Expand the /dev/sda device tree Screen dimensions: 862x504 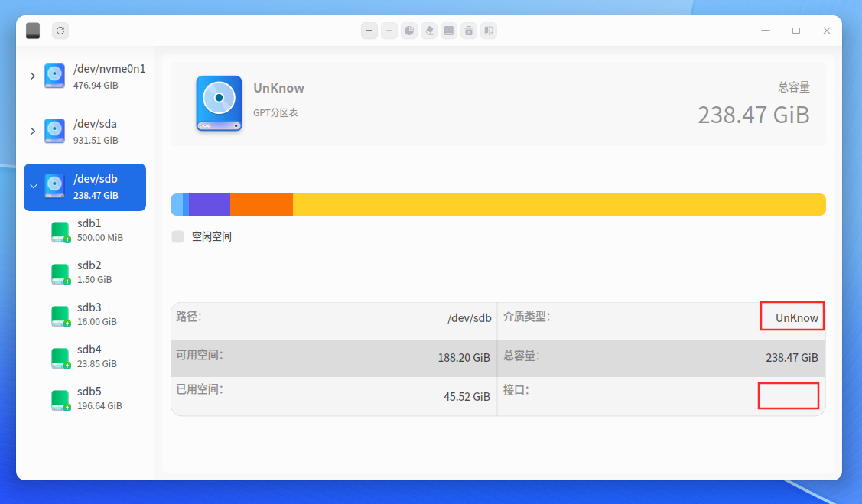coord(32,132)
